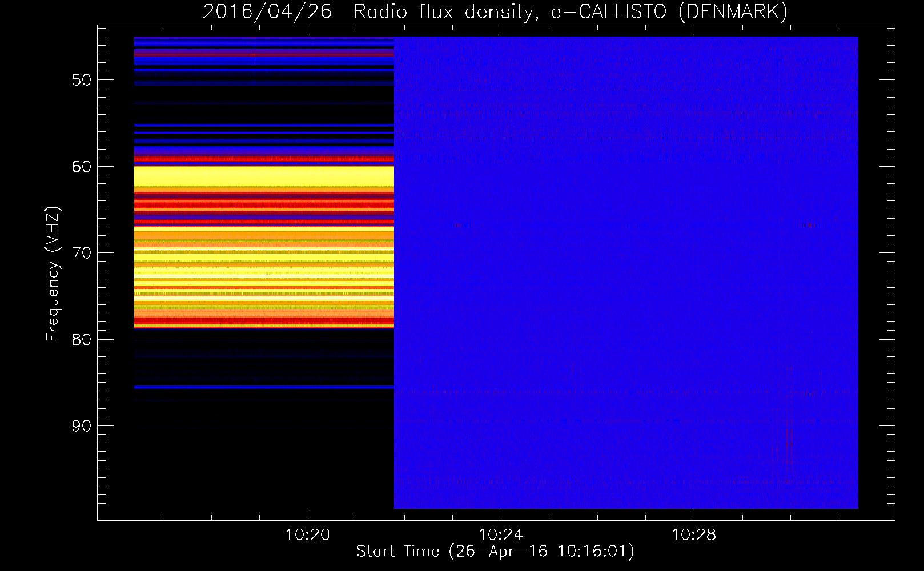The height and width of the screenshot is (571, 924).
Task: Click the bright yellow band near 60 MHz
Action: (x=264, y=176)
